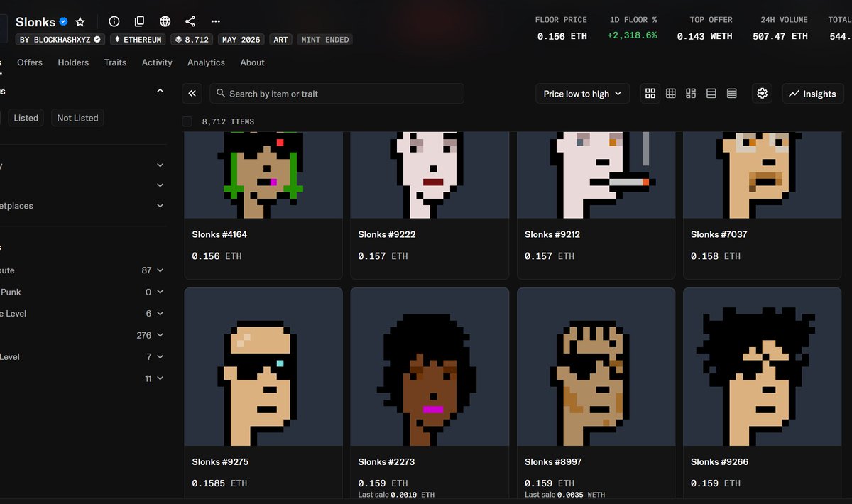Switch to the list view layout
852x504 pixels.
[711, 94]
